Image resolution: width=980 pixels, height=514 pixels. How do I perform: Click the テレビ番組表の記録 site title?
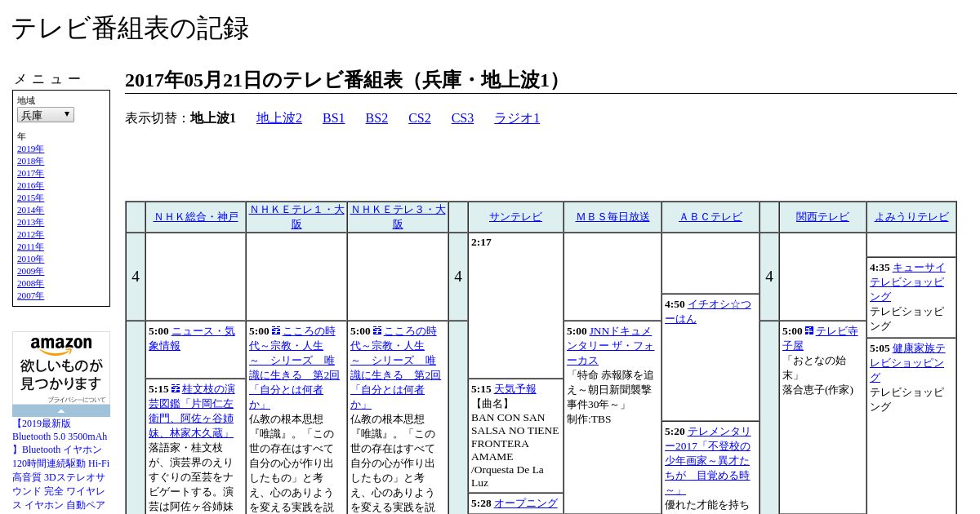(130, 29)
